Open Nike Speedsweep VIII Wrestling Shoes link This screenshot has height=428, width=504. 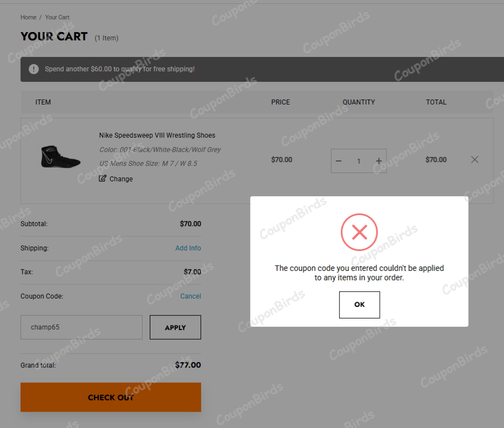pyautogui.click(x=157, y=135)
